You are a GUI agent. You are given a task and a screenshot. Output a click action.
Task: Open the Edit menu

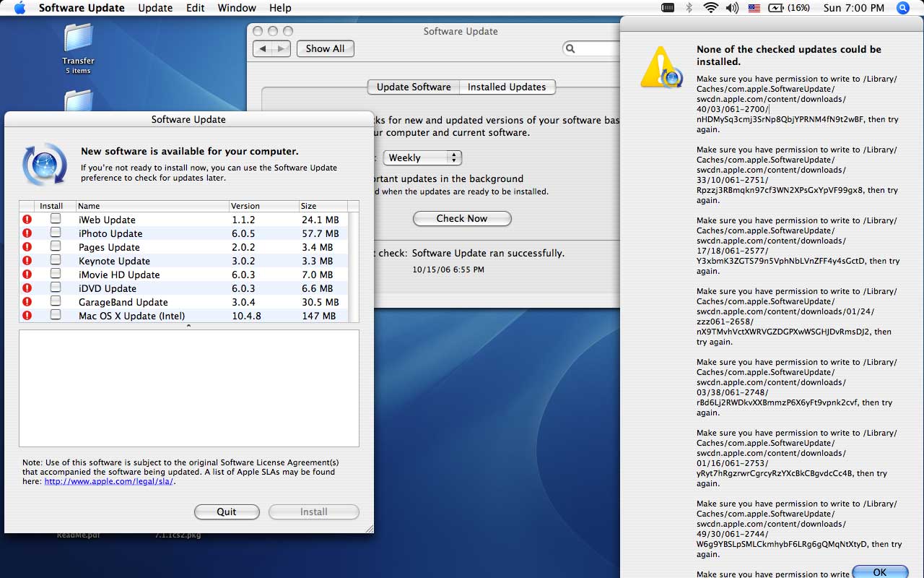tap(195, 8)
